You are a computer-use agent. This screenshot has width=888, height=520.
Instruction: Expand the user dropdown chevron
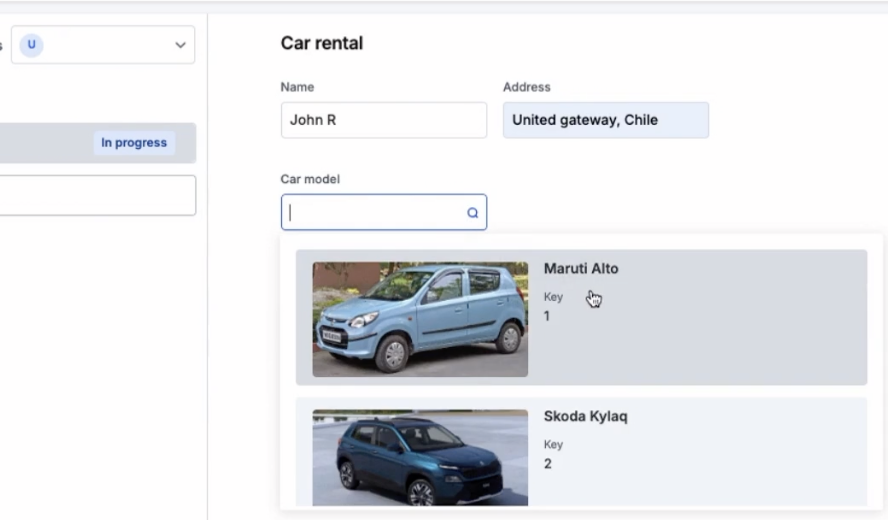coord(180,45)
